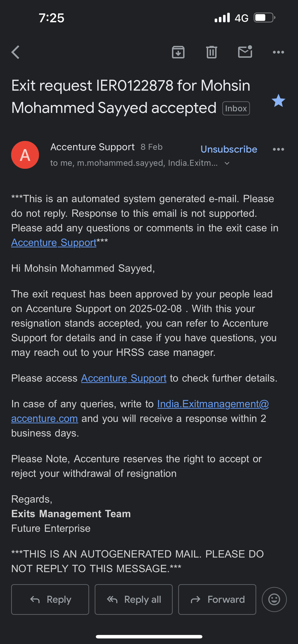Toggle the blue star on this email

(278, 101)
